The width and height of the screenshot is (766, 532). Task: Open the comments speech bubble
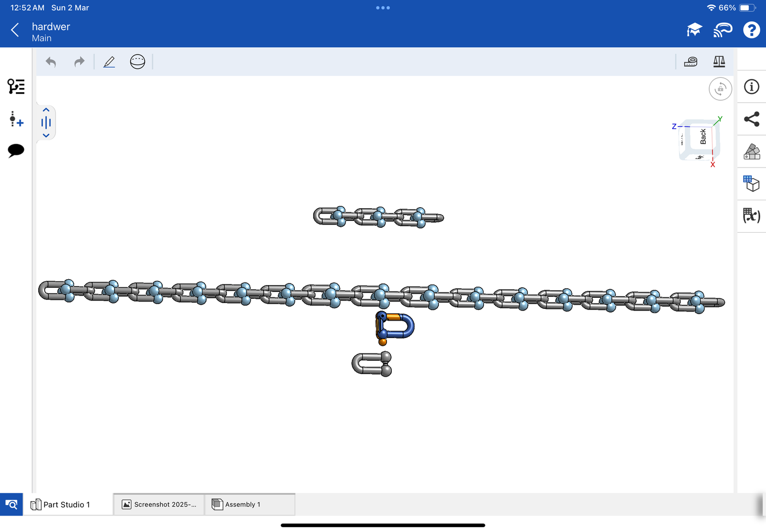coord(16,150)
